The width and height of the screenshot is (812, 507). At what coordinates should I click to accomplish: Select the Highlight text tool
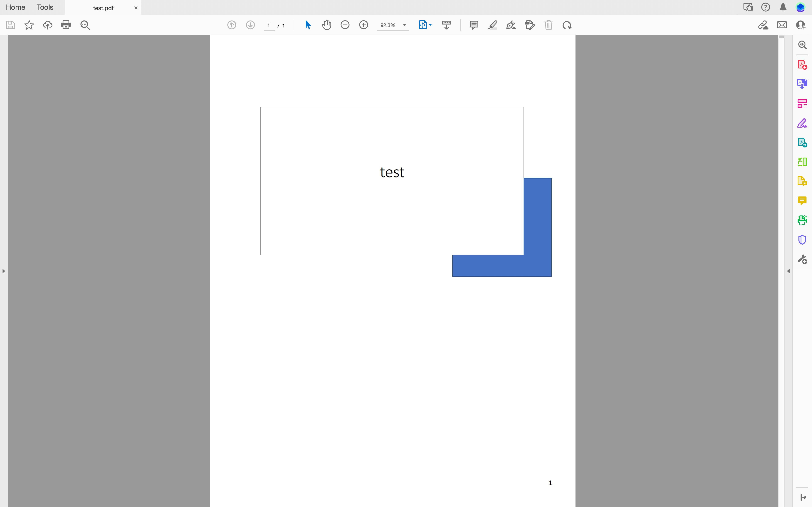(x=492, y=25)
